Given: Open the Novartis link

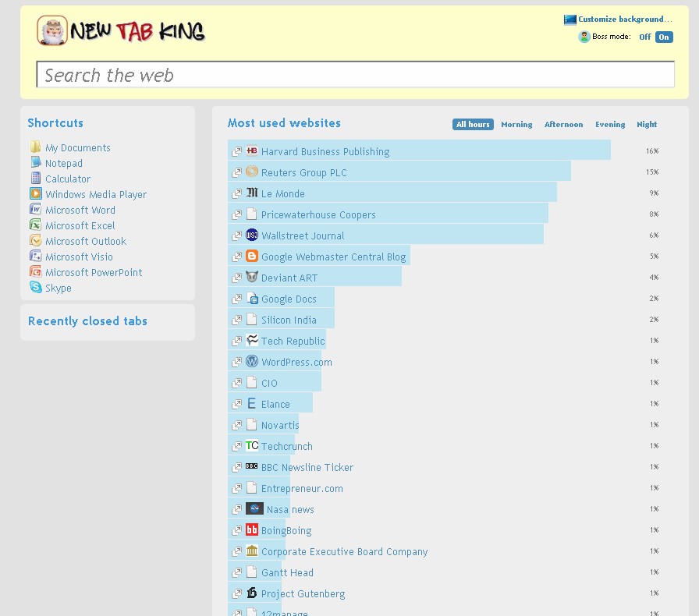Looking at the screenshot, I should click(280, 425).
